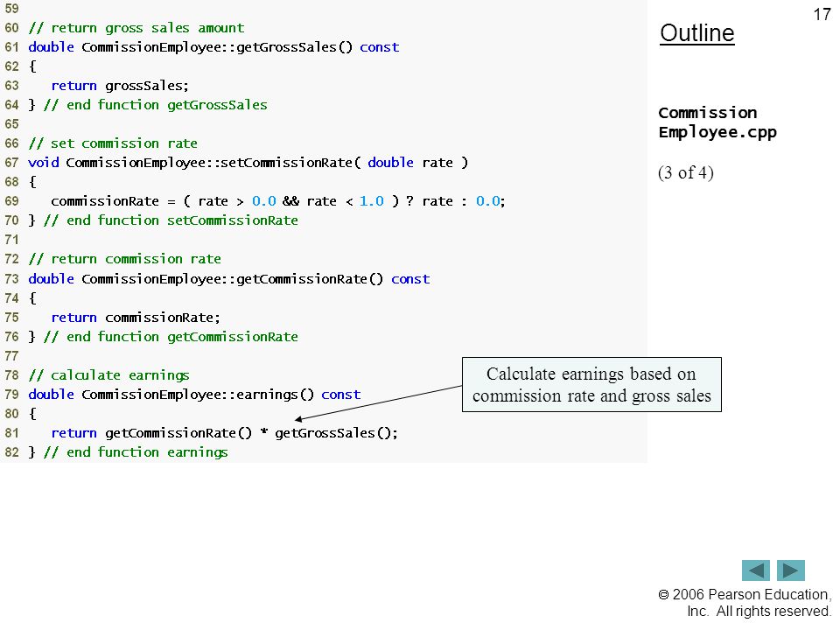Click comment '// return gross sales amount'
This screenshot has height=630, width=840.
[136, 28]
